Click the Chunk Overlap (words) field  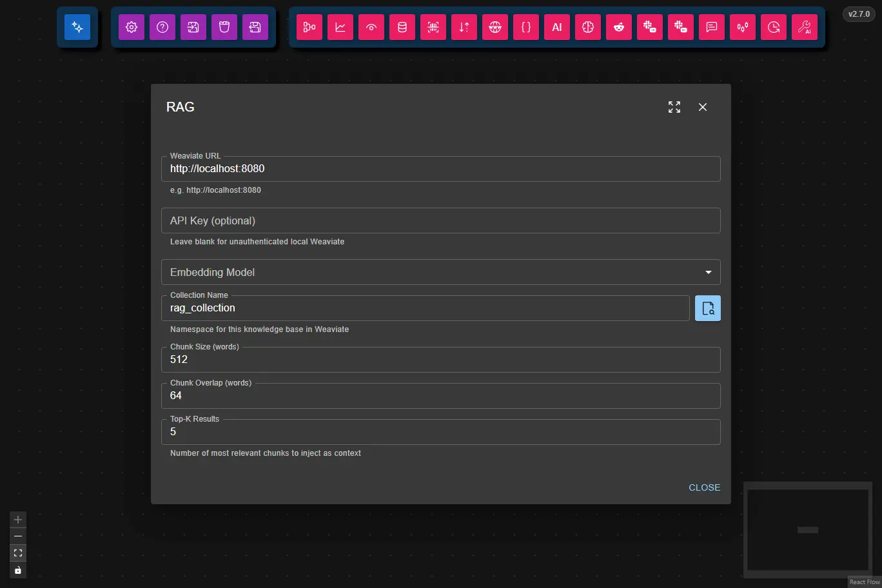coord(441,396)
